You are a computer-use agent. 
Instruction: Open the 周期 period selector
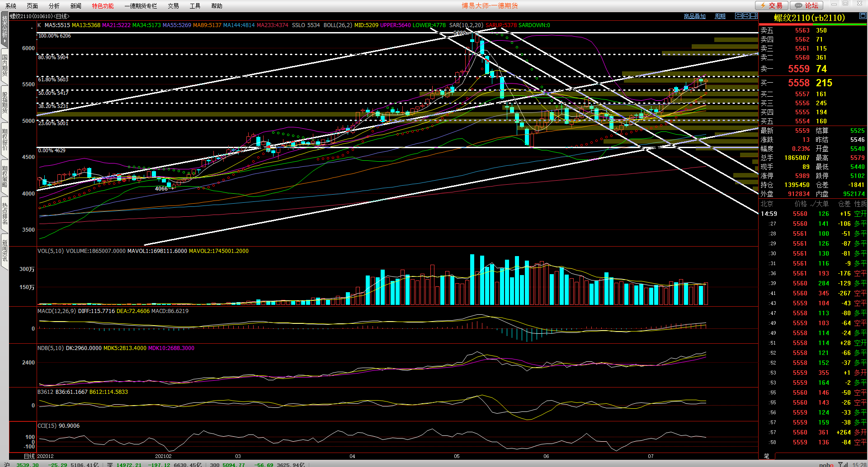tap(720, 16)
